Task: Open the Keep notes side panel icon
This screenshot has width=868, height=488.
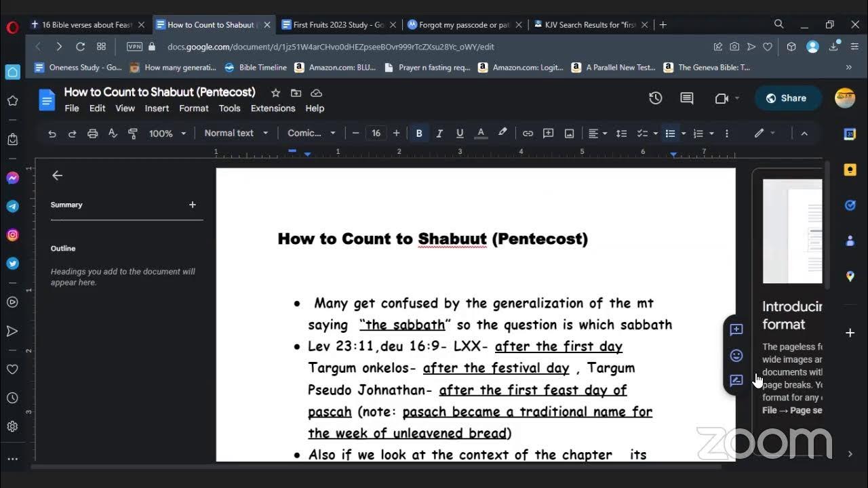Action: [x=850, y=169]
